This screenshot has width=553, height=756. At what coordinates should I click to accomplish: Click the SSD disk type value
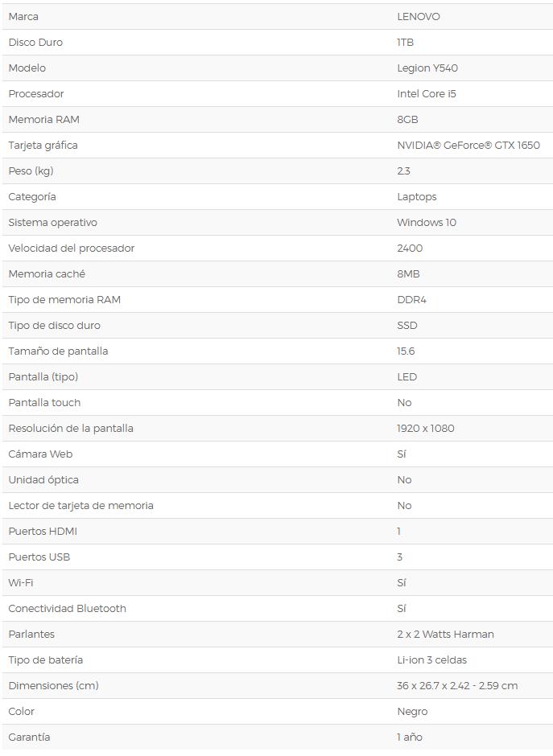pyautogui.click(x=406, y=326)
